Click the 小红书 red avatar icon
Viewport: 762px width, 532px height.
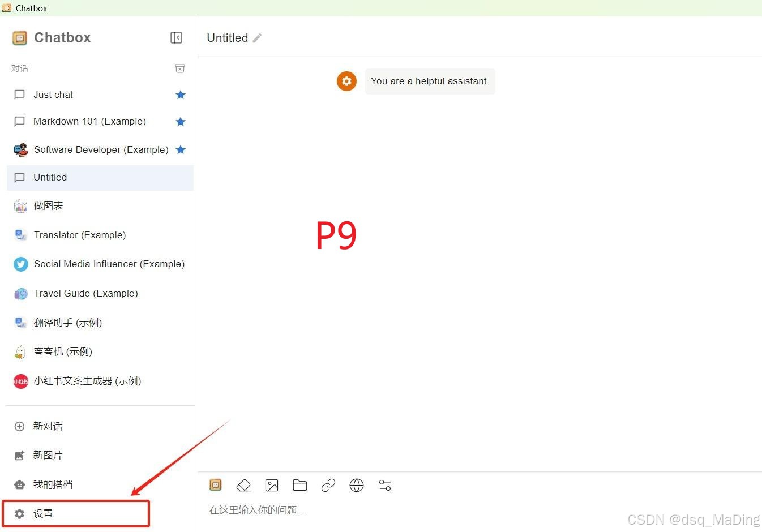tap(20, 381)
